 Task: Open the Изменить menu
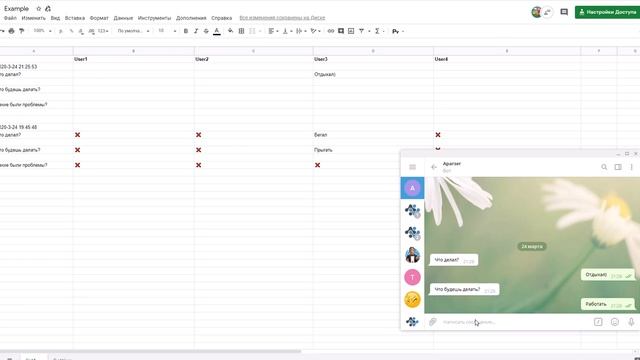coord(33,18)
